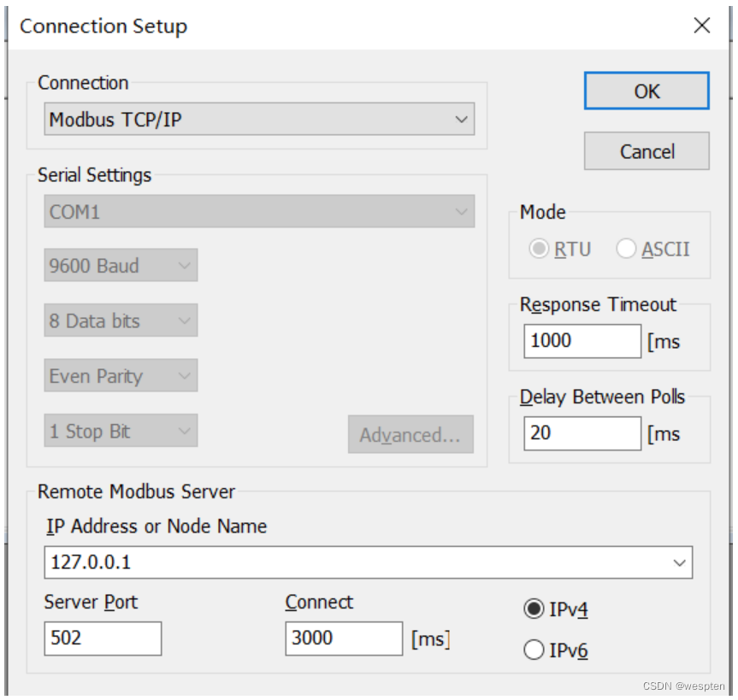Select the IPv4 radio button
The width and height of the screenshot is (738, 700).
(534, 609)
